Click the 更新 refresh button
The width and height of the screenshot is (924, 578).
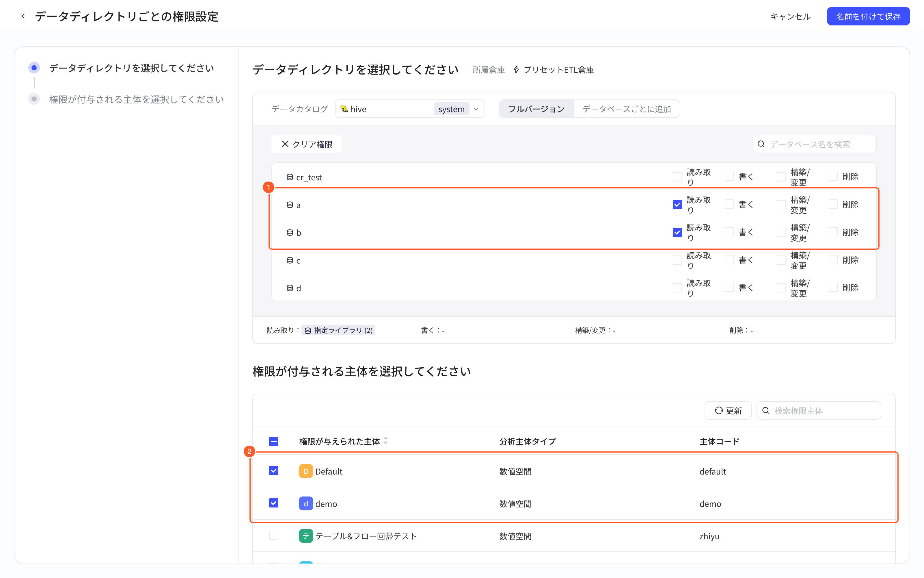tap(728, 411)
